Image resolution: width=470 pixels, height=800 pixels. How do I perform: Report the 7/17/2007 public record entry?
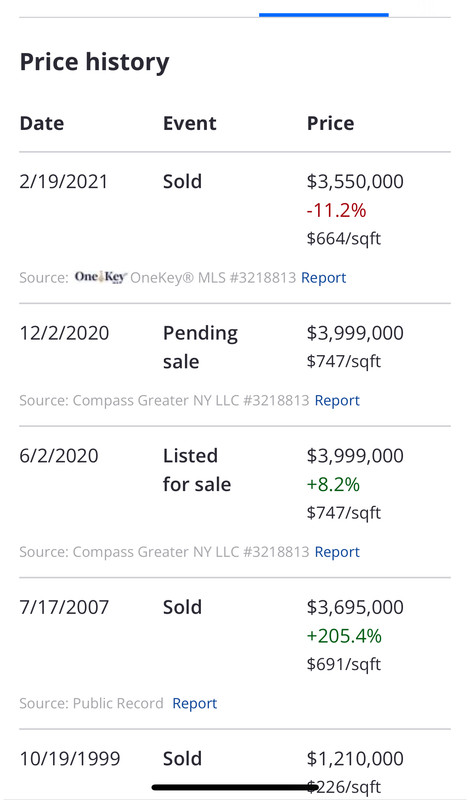194,704
